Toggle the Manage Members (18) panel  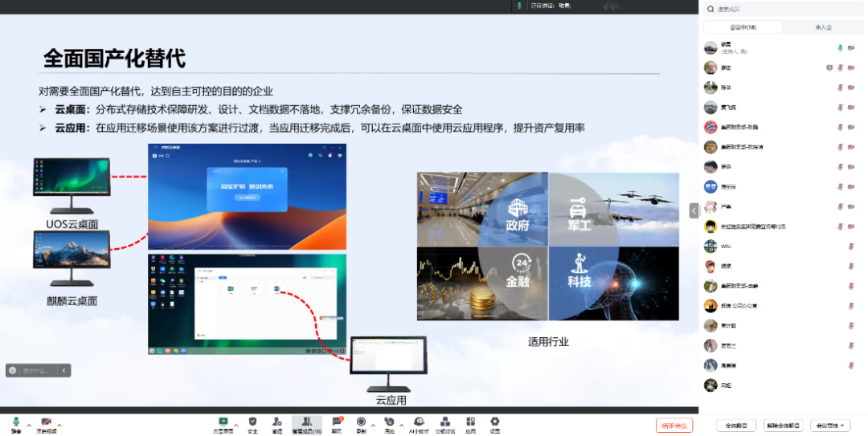point(307,425)
